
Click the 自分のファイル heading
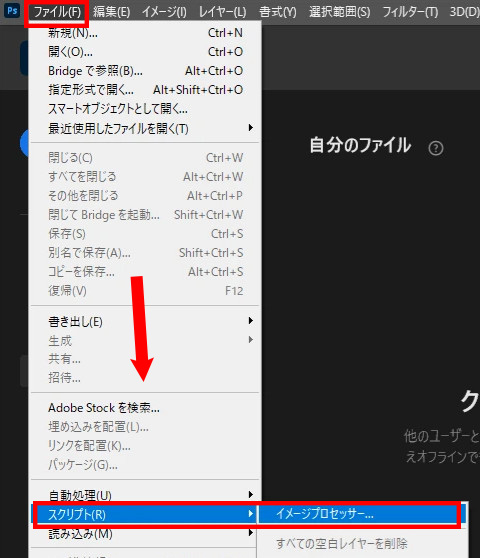pos(360,145)
